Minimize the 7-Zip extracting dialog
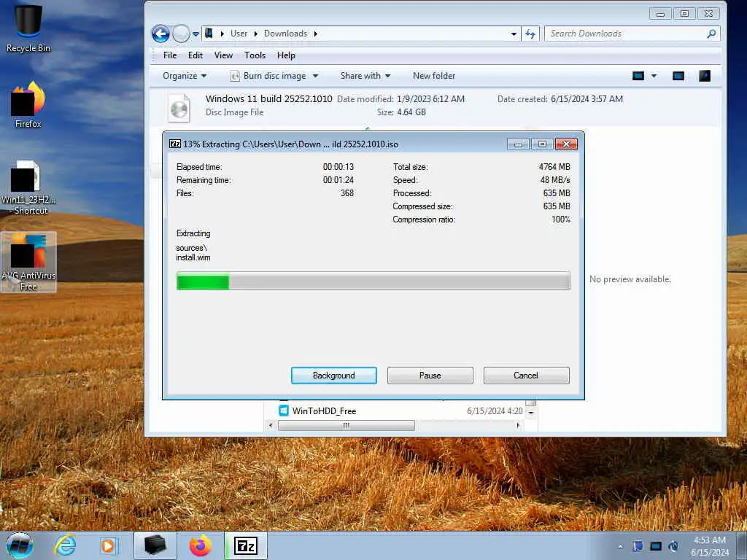The image size is (747, 560). click(518, 144)
